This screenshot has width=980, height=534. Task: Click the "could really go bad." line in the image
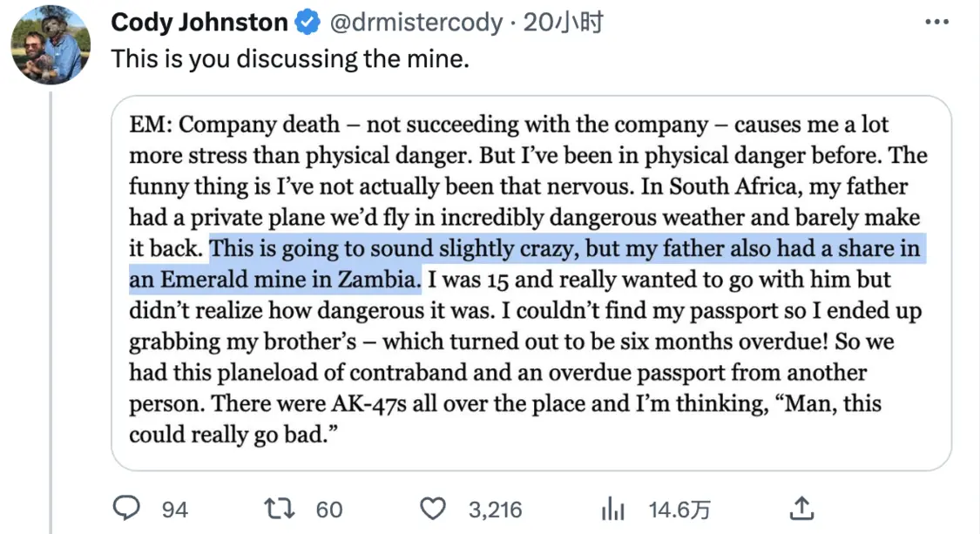[x=233, y=435]
